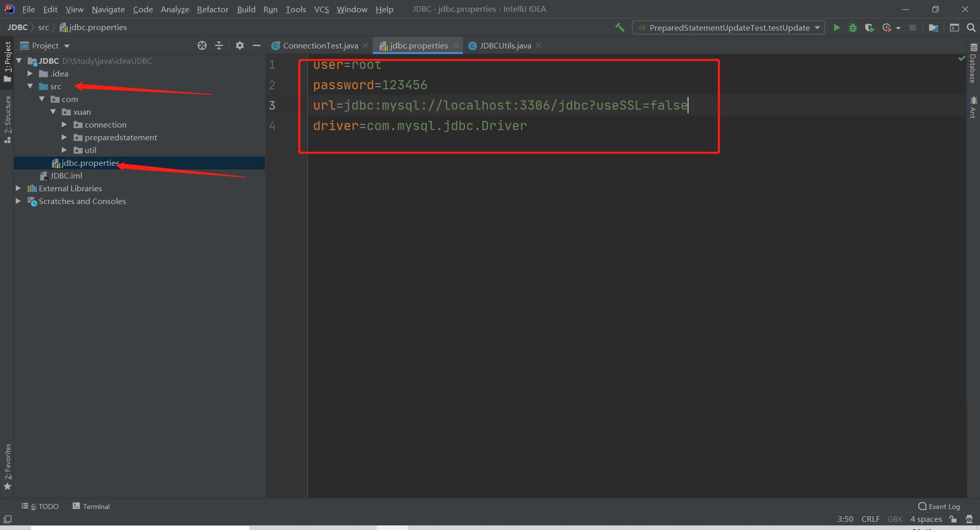Open the Tools menu
The width and height of the screenshot is (980, 530).
click(296, 9)
